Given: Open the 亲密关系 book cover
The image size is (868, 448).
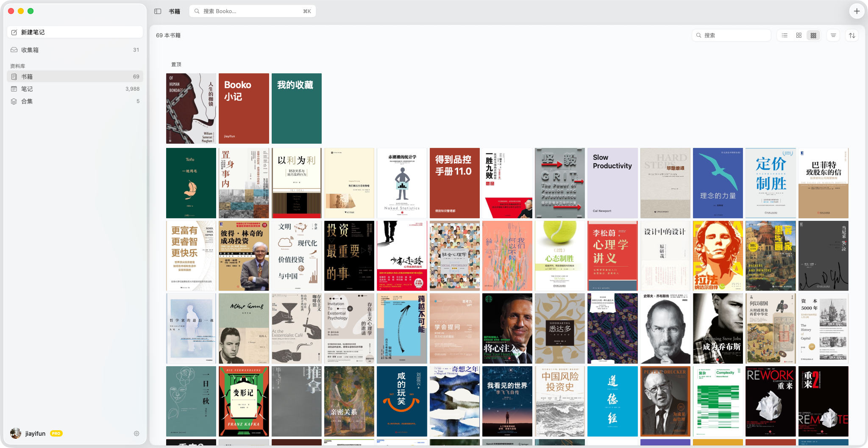Looking at the screenshot, I should click(349, 402).
